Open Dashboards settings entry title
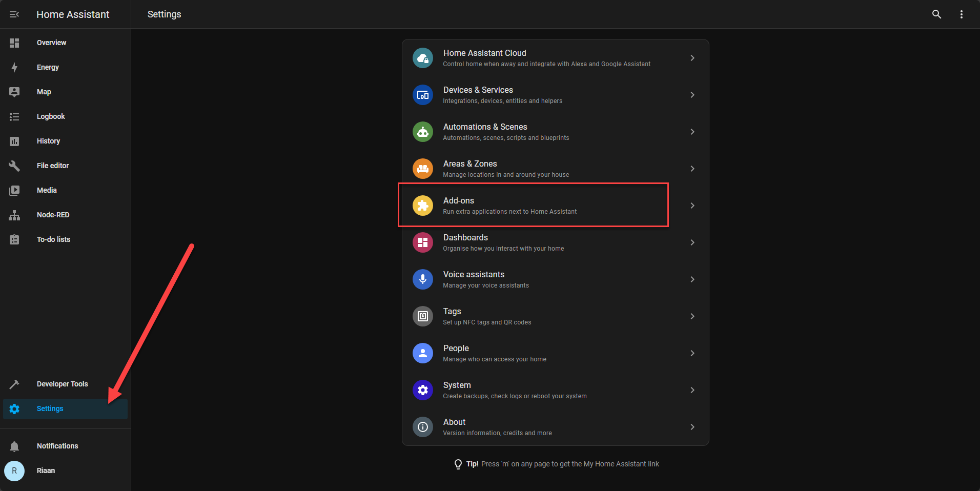 [465, 237]
